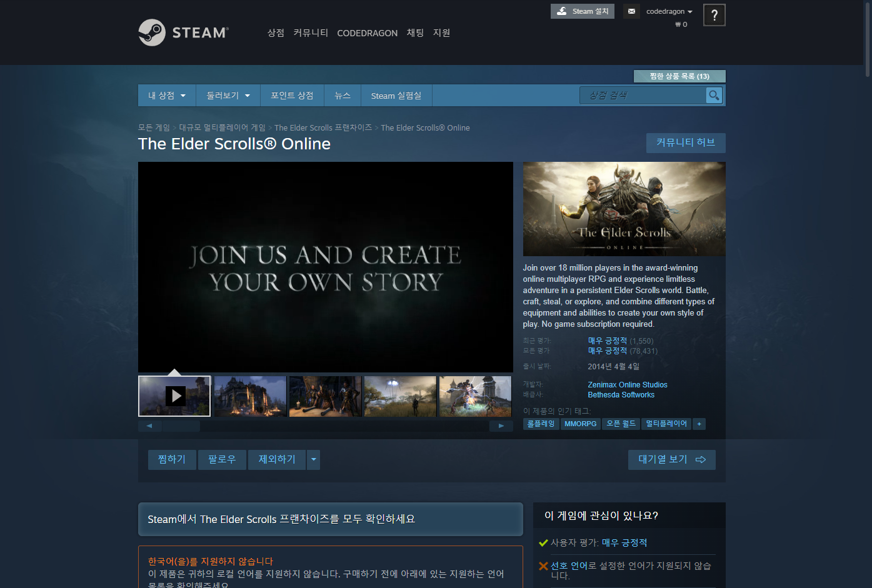This screenshot has width=872, height=588.
Task: Open the mail notifications envelope icon
Action: click(631, 11)
